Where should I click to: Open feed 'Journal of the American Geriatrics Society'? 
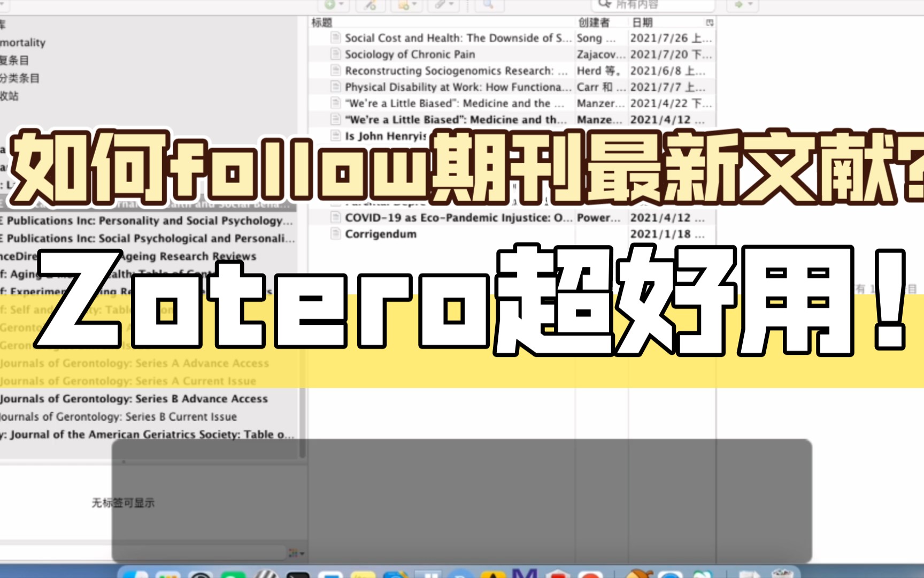click(147, 434)
